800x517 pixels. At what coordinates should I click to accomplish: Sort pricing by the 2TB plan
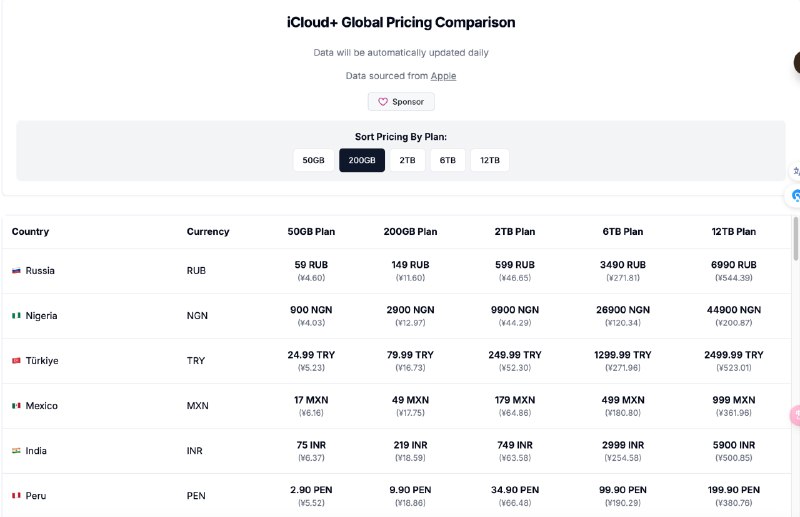(407, 160)
